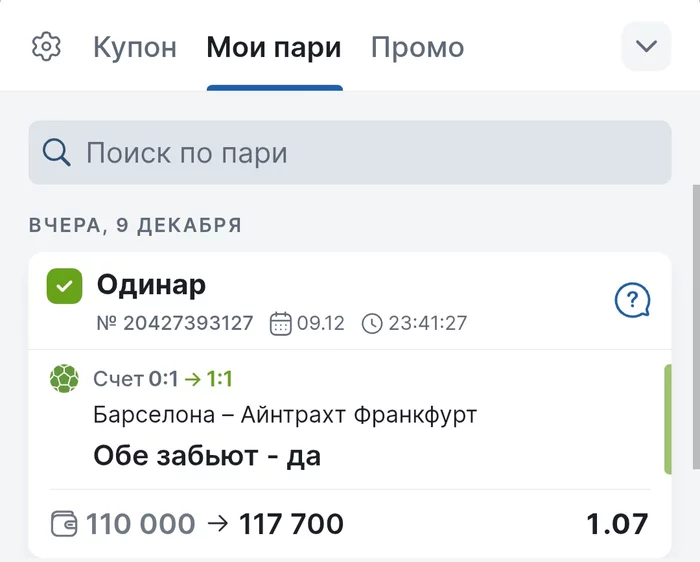Open settings gear icon

pos(47,47)
